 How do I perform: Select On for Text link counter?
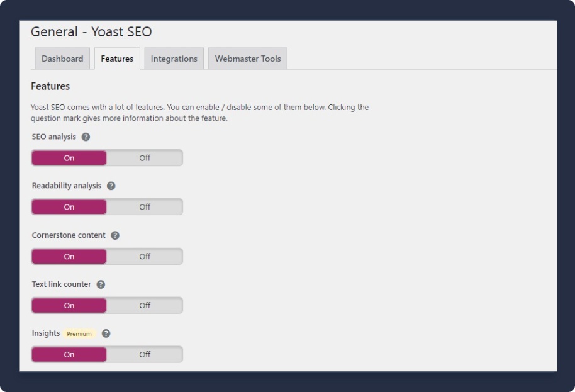69,305
